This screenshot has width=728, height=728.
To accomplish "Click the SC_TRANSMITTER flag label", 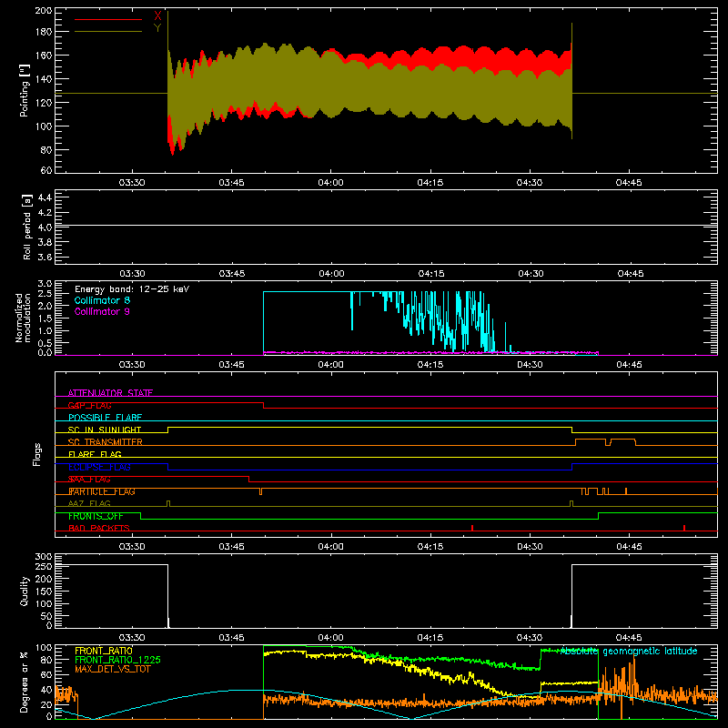I will coord(106,442).
